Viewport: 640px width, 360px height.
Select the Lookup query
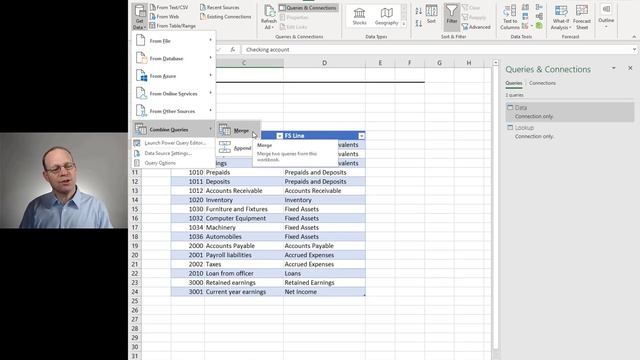(x=570, y=132)
